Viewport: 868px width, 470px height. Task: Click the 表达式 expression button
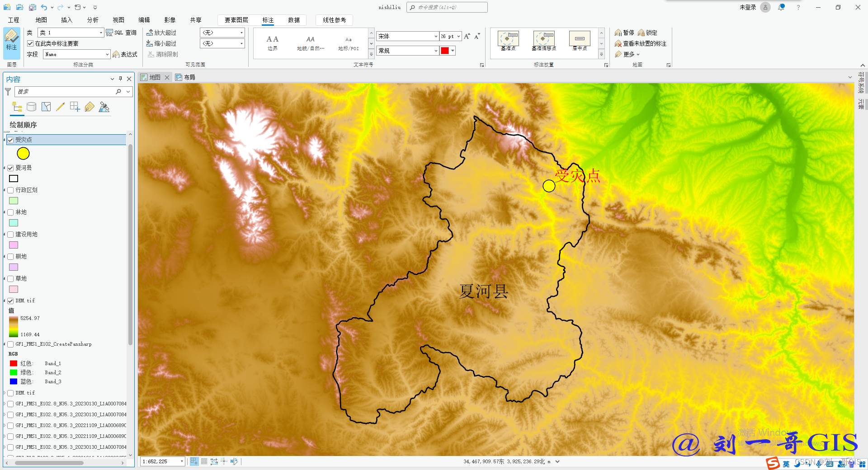[125, 54]
